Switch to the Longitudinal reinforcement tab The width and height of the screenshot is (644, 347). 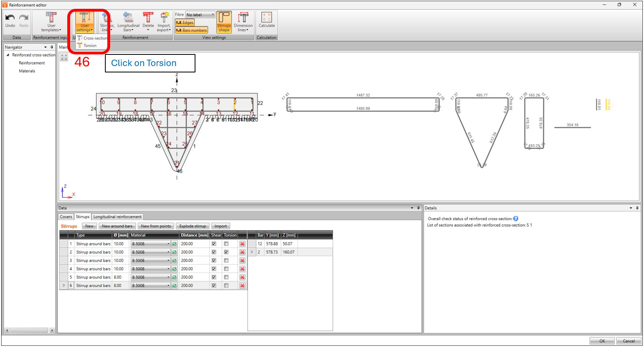coord(117,217)
